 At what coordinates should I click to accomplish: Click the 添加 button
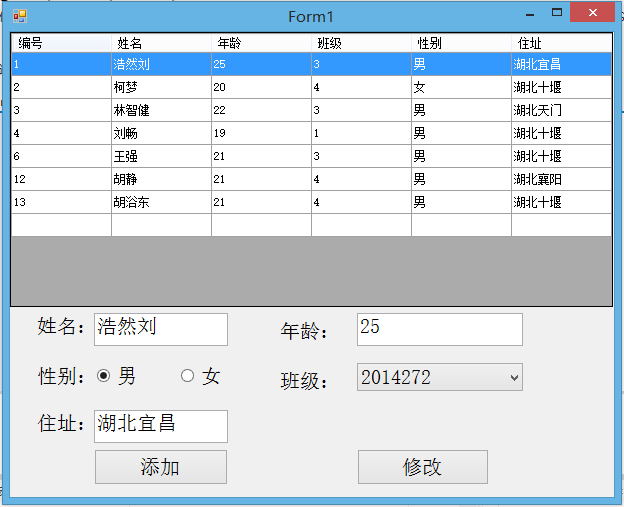click(161, 467)
